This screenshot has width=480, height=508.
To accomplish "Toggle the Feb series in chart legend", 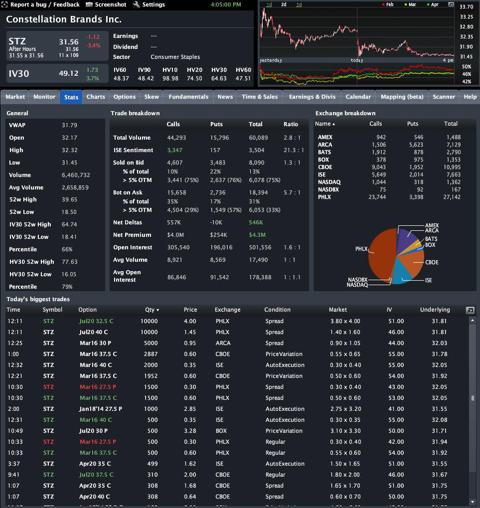I will 388,5.
